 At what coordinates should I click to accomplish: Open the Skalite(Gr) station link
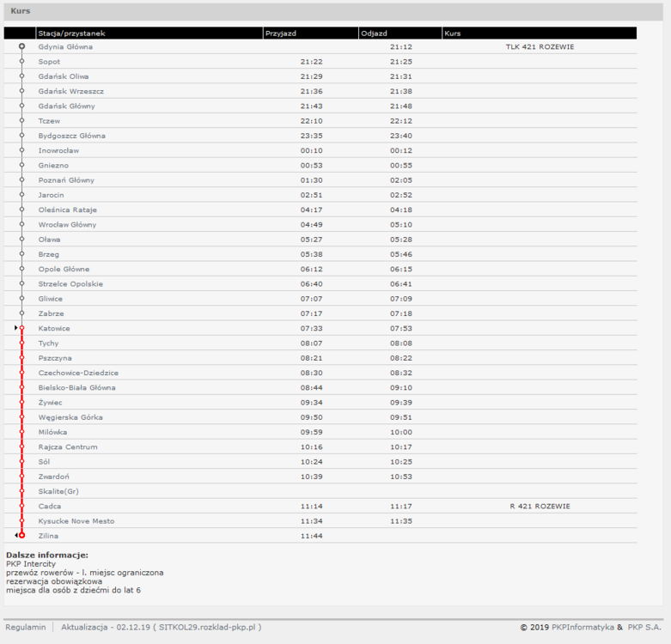click(58, 492)
